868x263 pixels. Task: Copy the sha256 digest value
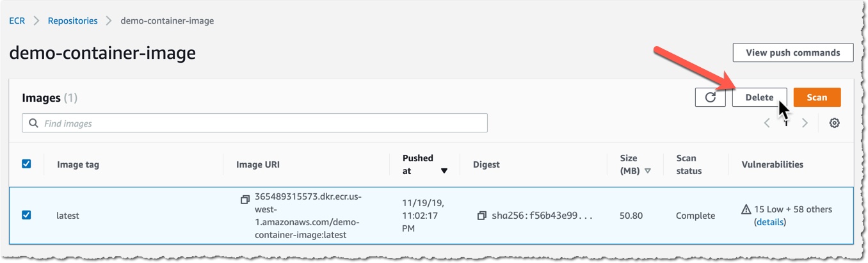[x=481, y=216]
